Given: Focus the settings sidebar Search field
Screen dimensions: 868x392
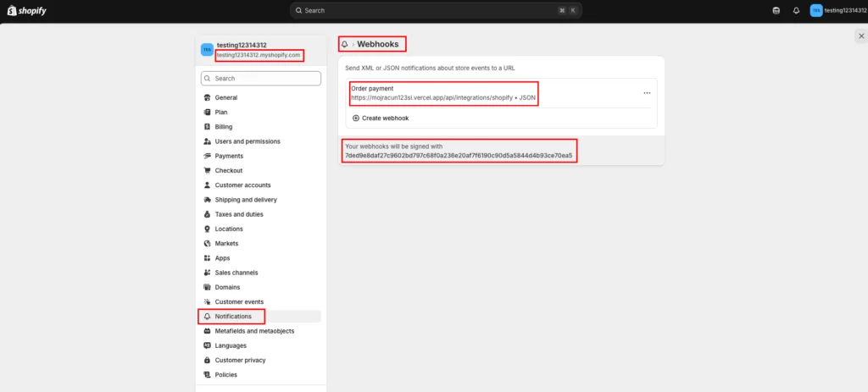Looking at the screenshot, I should point(261,79).
